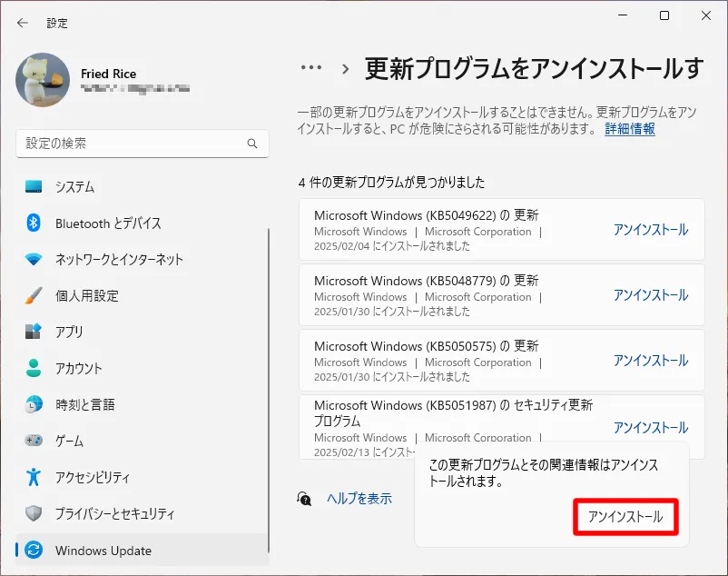728x576 pixels.
Task: Select the KB5051987 security update title
Action: click(453, 413)
